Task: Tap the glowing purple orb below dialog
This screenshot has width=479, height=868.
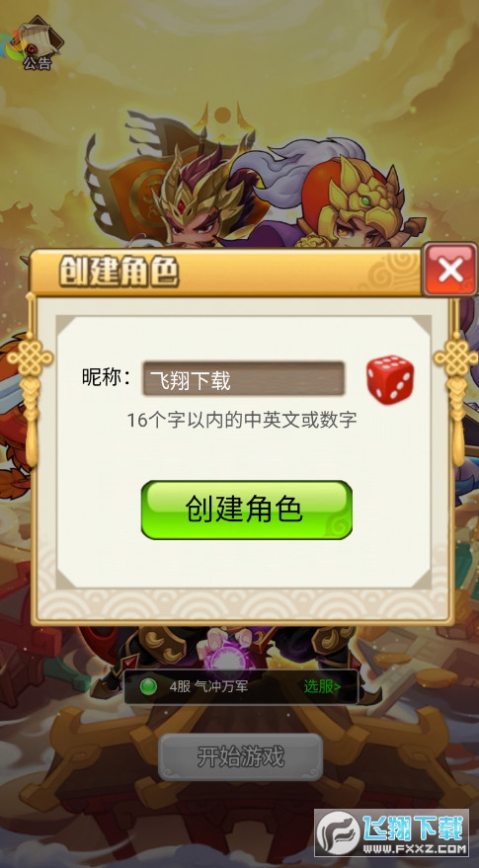Action: point(229,658)
